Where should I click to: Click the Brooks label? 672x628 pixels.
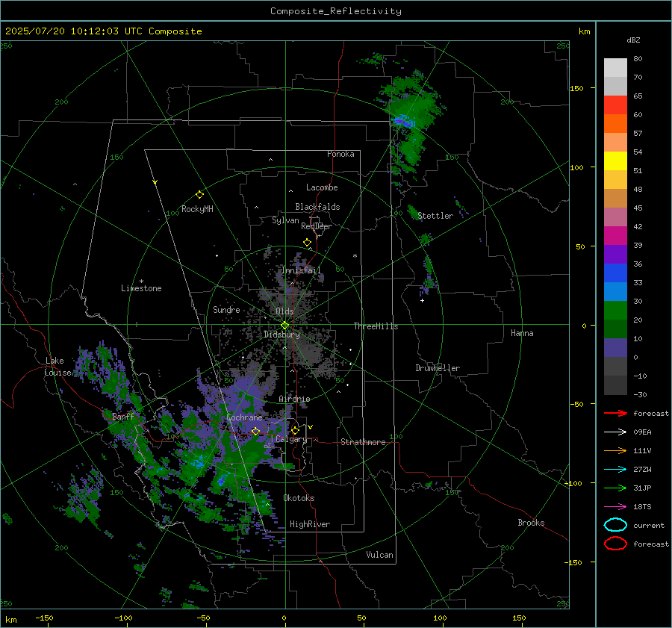click(531, 523)
